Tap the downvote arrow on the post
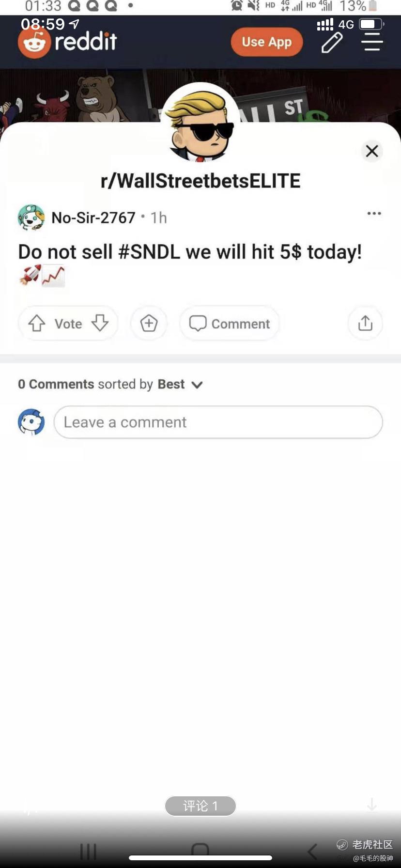This screenshot has height=868, width=401. pyautogui.click(x=100, y=324)
